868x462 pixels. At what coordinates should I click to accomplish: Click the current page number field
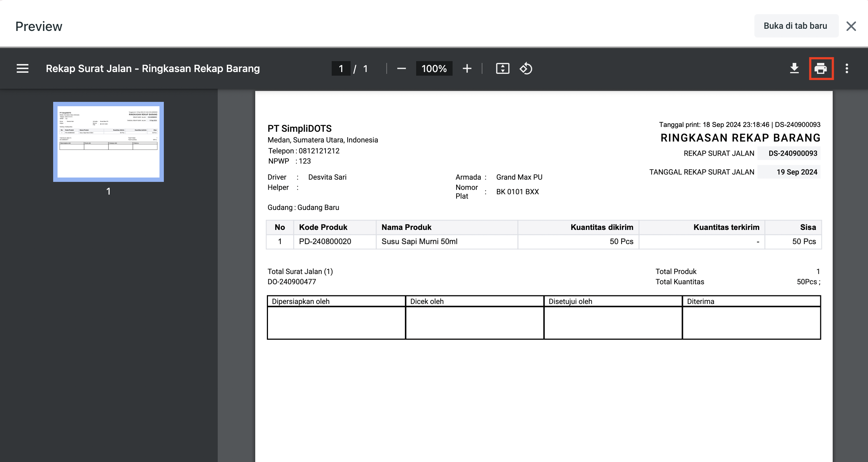coord(341,68)
